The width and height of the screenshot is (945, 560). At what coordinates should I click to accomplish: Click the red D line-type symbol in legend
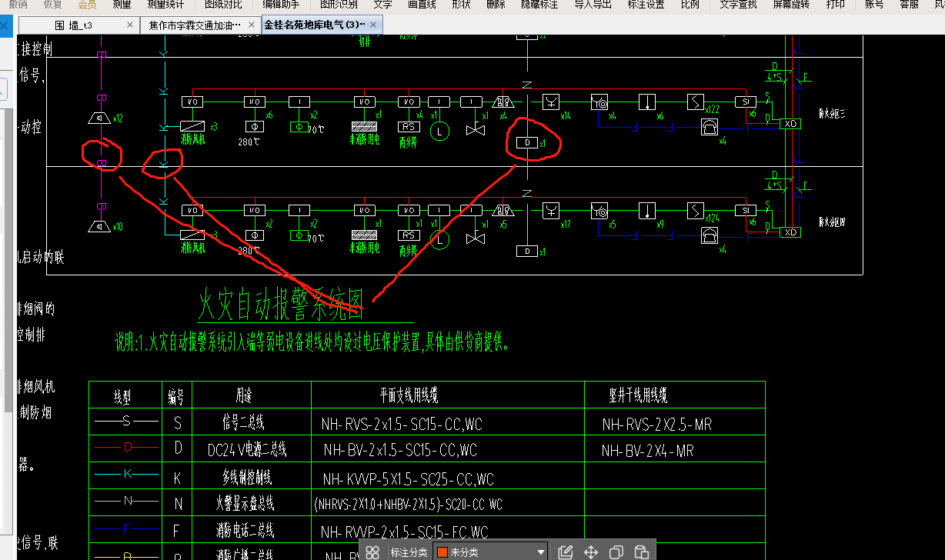coord(128,447)
